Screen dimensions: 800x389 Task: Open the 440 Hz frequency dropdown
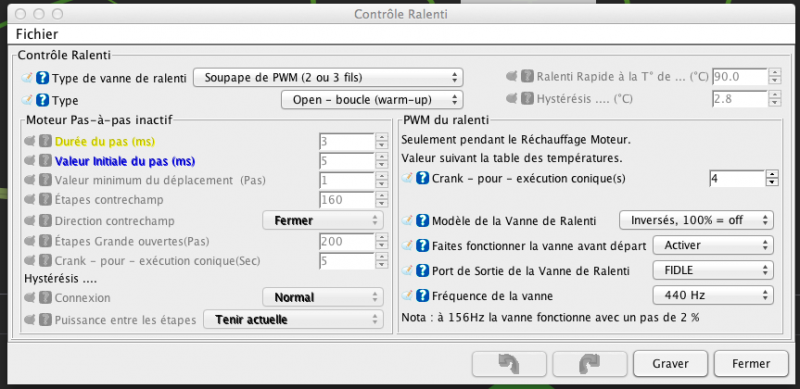tap(713, 295)
